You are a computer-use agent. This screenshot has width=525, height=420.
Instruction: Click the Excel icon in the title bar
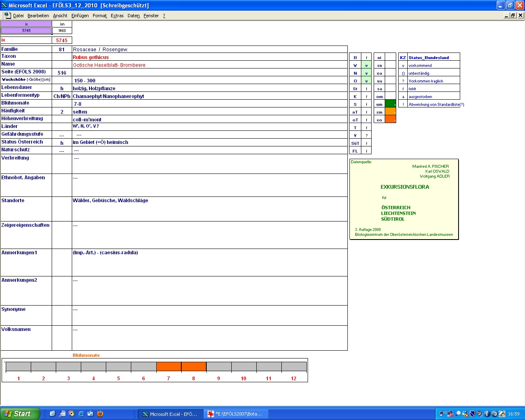(x=4, y=5)
